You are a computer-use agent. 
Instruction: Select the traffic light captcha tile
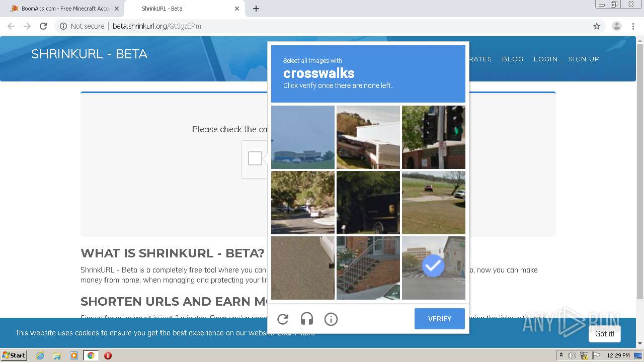[434, 137]
